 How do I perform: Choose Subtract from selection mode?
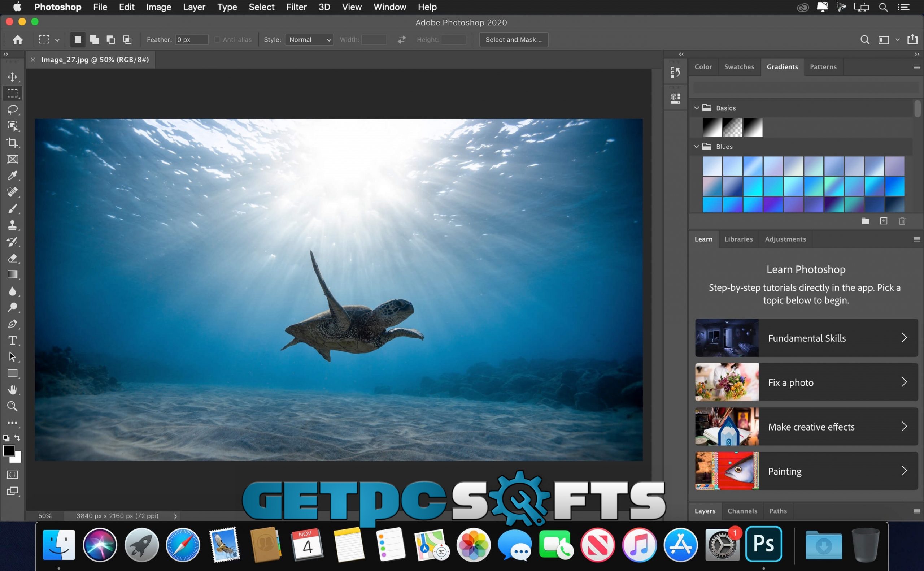pos(110,39)
